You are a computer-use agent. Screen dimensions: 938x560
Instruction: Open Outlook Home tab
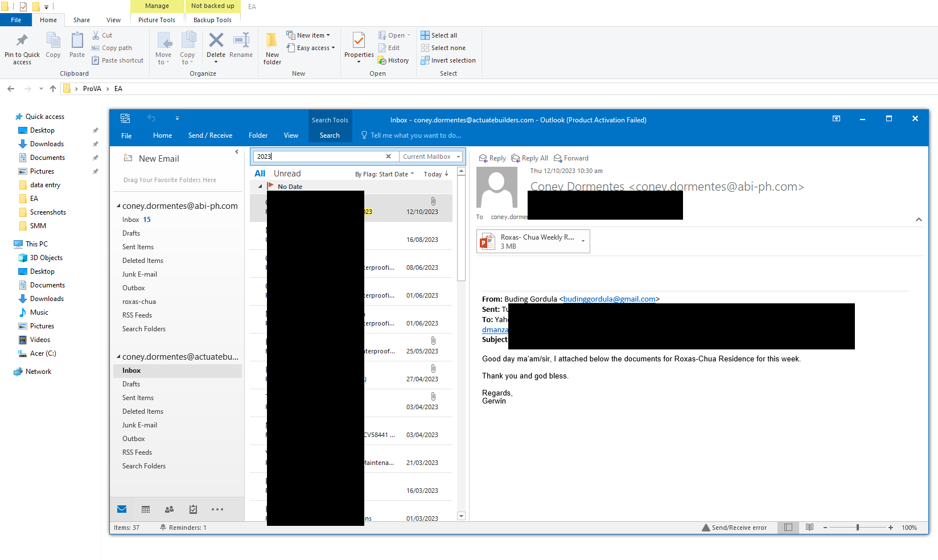click(x=162, y=135)
